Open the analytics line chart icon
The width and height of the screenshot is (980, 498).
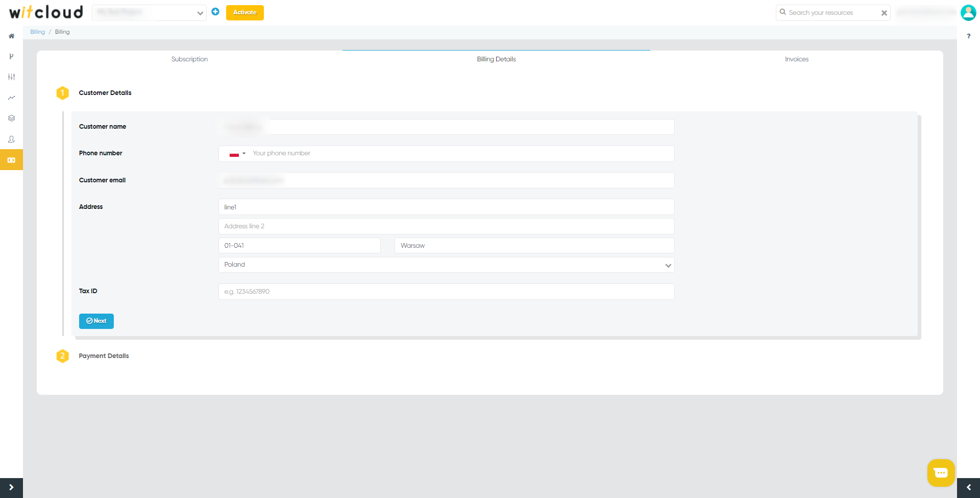tap(11, 98)
